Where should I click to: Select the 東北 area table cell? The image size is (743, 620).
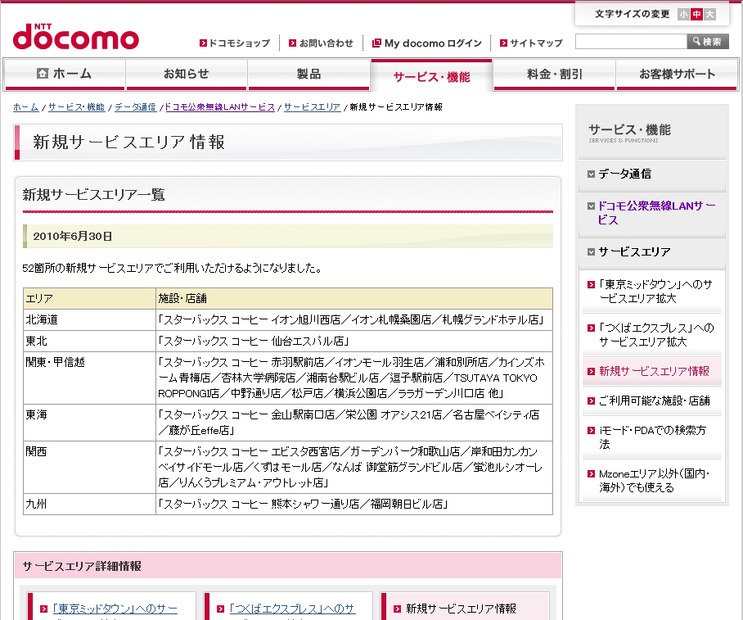(90, 341)
